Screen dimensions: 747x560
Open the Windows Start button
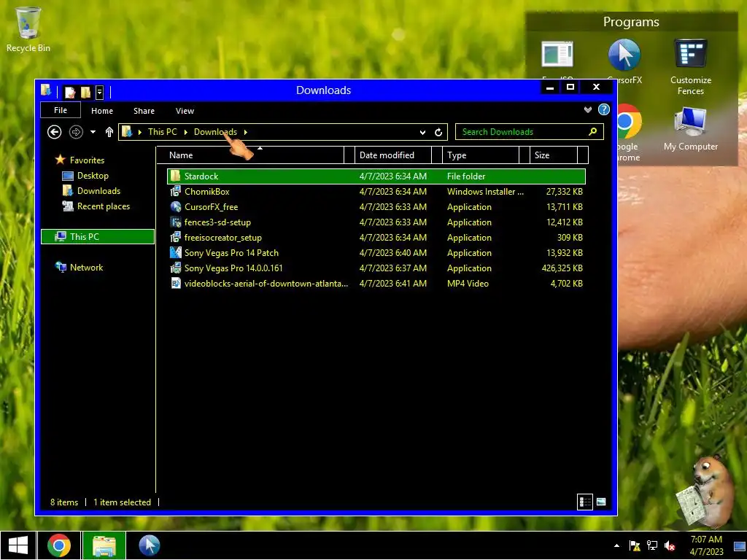18,545
